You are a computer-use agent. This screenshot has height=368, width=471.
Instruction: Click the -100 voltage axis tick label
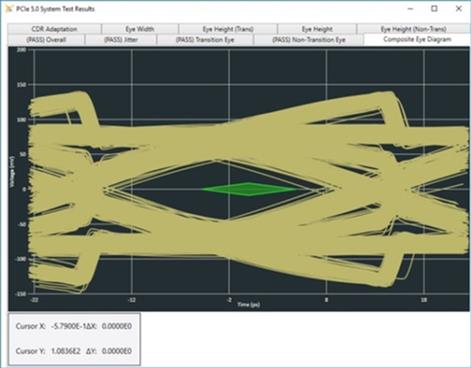[21, 259]
